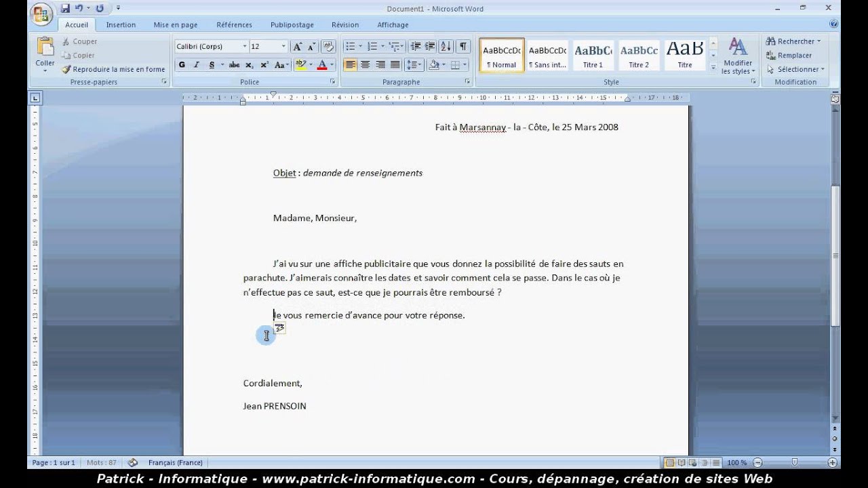Open underline style dropdown arrow
The image size is (868, 488).
[x=222, y=65]
